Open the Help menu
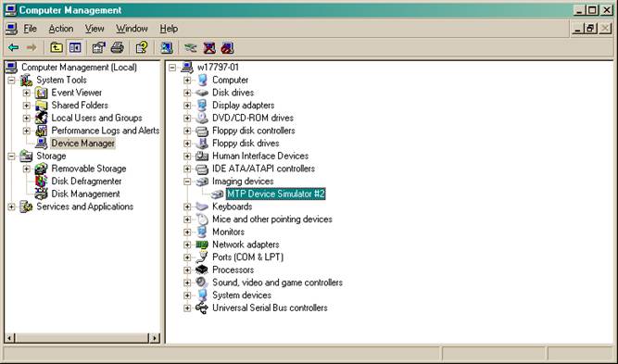This screenshot has height=364, width=618. click(x=169, y=29)
